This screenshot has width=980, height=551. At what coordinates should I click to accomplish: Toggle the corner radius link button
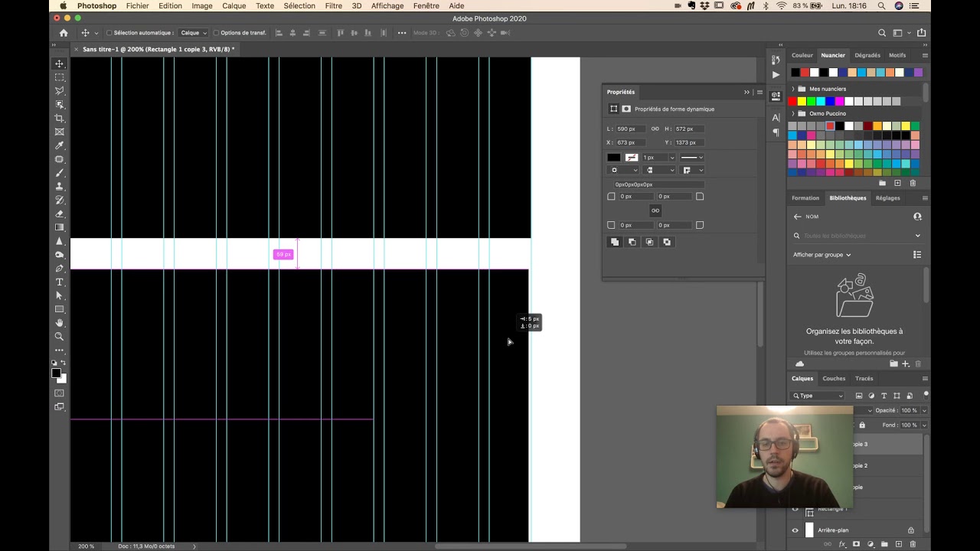[x=655, y=210]
